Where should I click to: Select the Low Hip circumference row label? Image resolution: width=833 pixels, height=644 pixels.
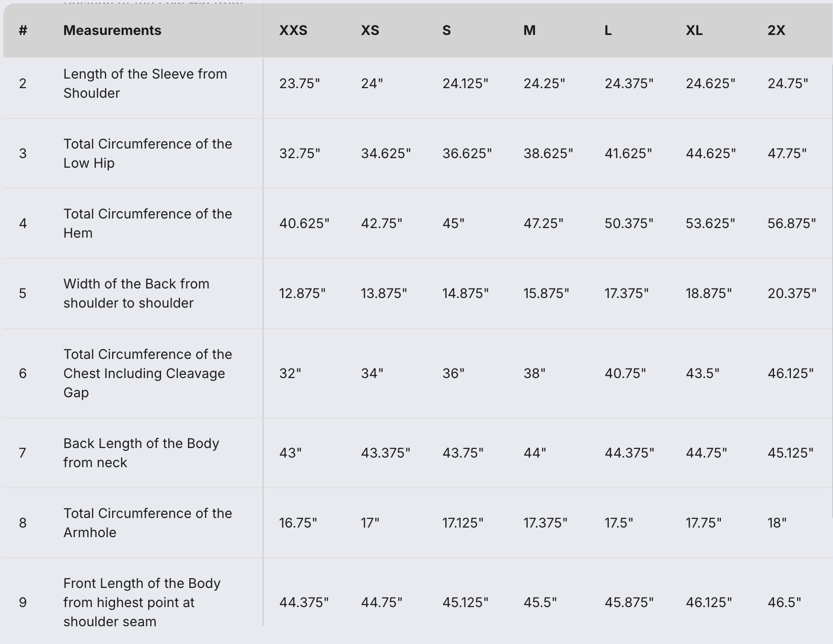[x=147, y=153]
